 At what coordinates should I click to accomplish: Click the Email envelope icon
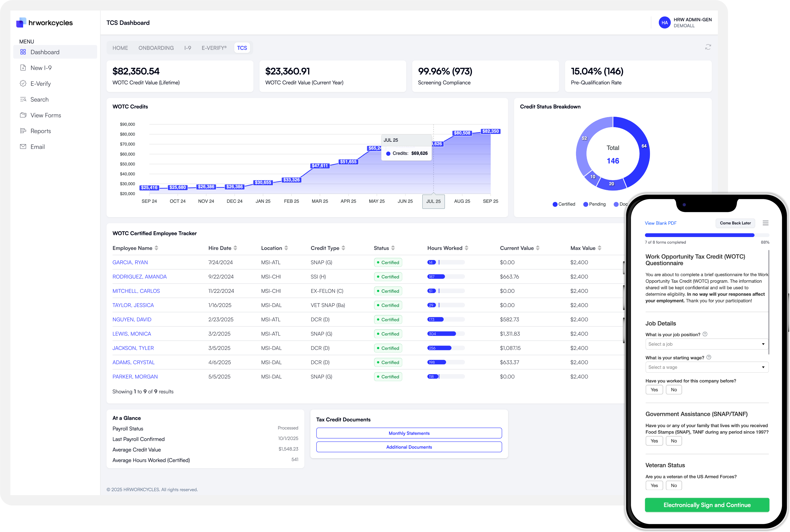(x=23, y=147)
